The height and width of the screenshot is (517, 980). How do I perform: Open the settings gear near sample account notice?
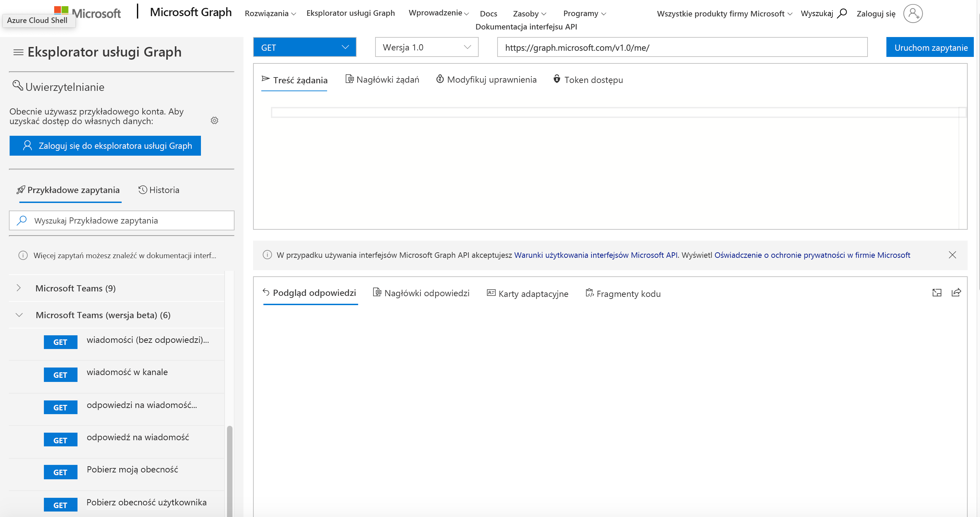pos(215,120)
